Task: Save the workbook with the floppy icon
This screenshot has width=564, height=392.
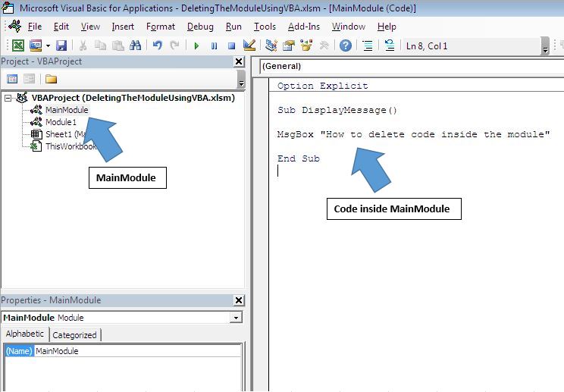Action: click(61, 45)
